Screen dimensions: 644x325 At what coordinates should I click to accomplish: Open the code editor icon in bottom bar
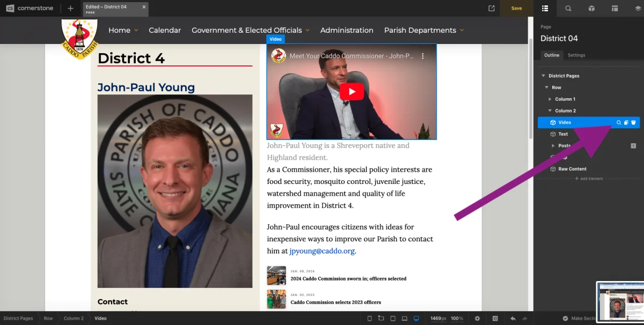point(495,319)
